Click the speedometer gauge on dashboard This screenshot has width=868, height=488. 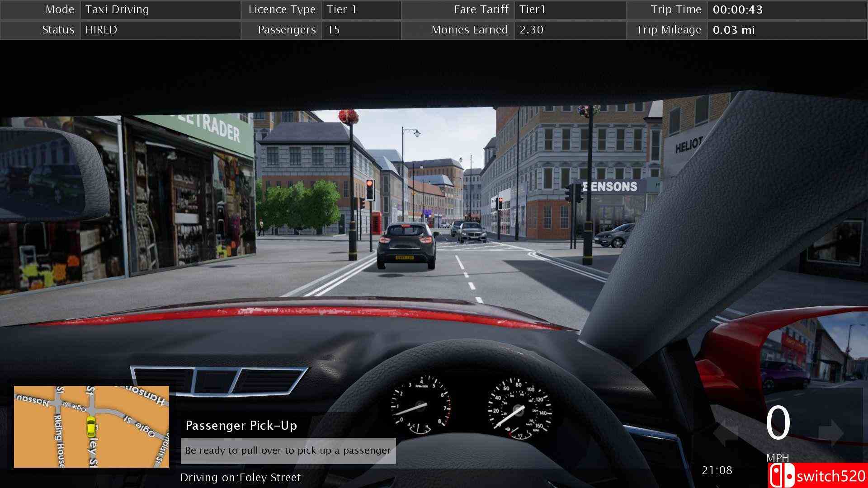click(x=519, y=409)
